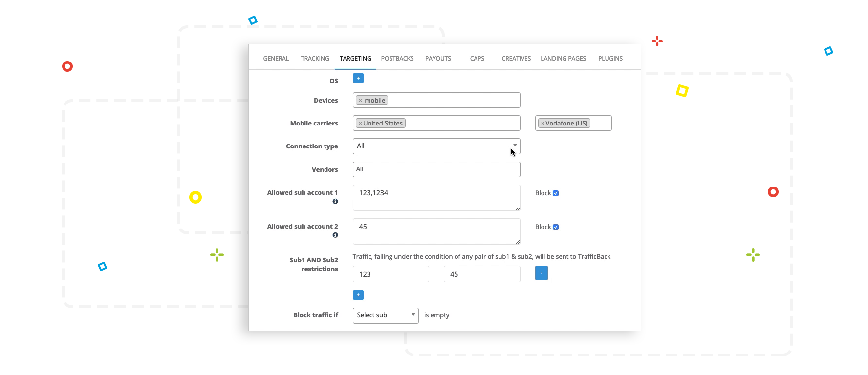This screenshot has height=375, width=868.
Task: Open the Landing Pages tab
Action: click(563, 59)
